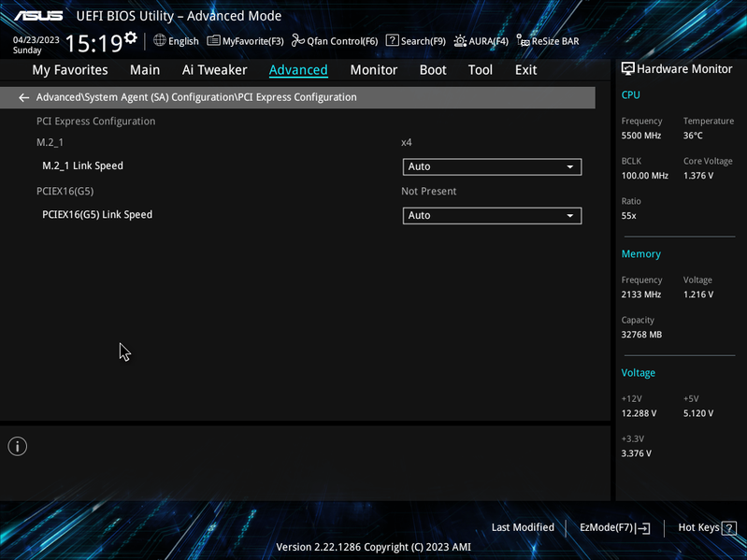This screenshot has width=747, height=560.
Task: Click the BIOS version copyright text
Action: click(x=374, y=547)
